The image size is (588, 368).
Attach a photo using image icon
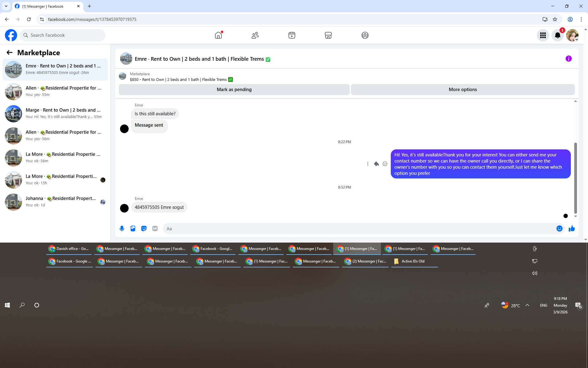133,228
